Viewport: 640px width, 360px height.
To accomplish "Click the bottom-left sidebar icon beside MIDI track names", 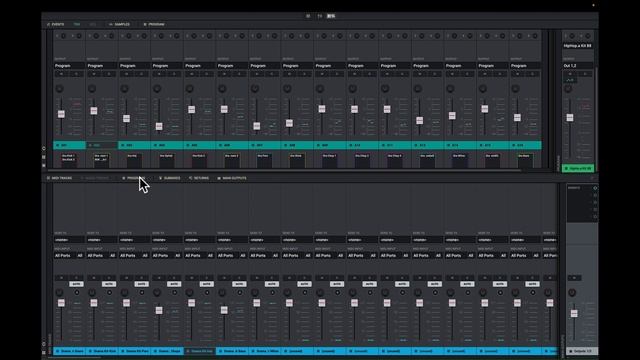I will tap(44, 352).
